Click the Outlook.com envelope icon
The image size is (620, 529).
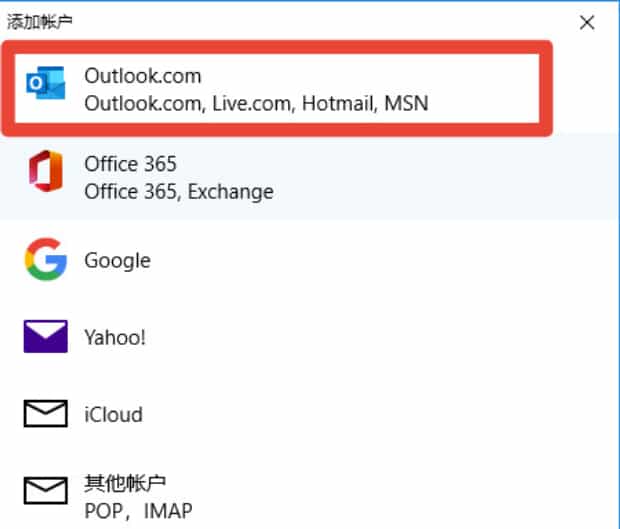tap(45, 83)
